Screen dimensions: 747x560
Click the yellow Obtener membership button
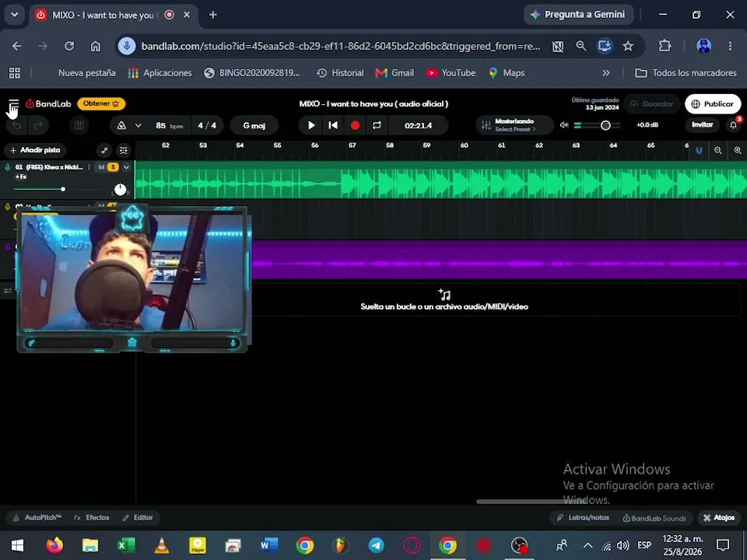coord(101,103)
